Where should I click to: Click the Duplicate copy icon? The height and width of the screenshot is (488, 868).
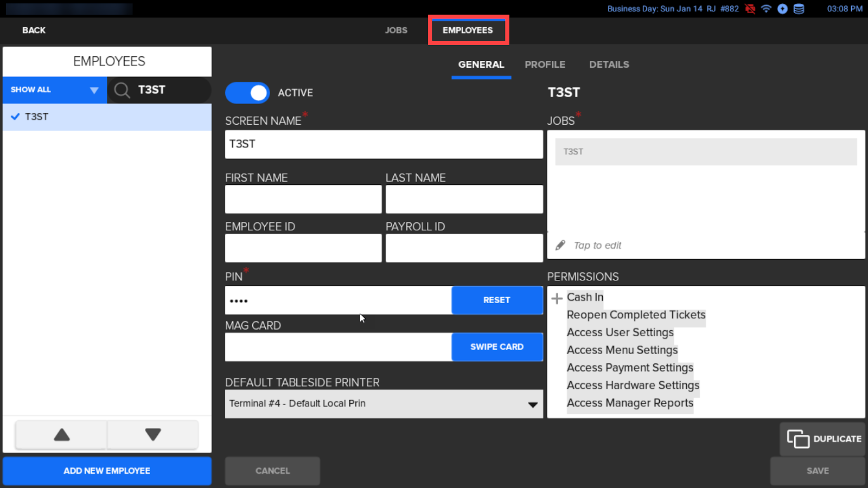click(797, 439)
